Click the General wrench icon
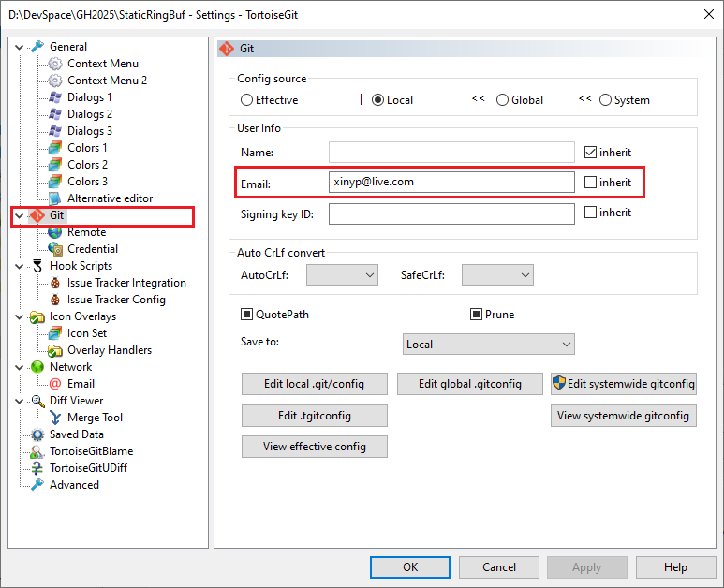The height and width of the screenshot is (588, 724). click(37, 47)
